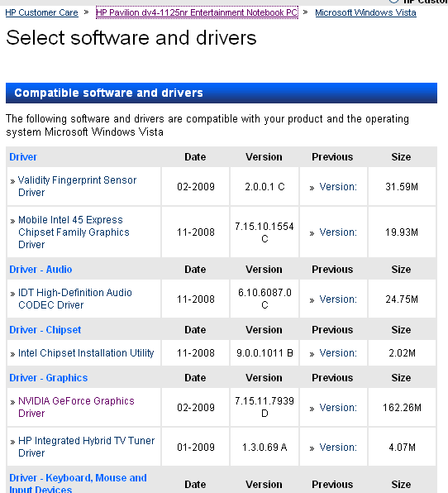Viewport: 448px width, 493px height.
Task: Open Microsoft Windows Vista breadcrumb link
Action: coord(365,12)
